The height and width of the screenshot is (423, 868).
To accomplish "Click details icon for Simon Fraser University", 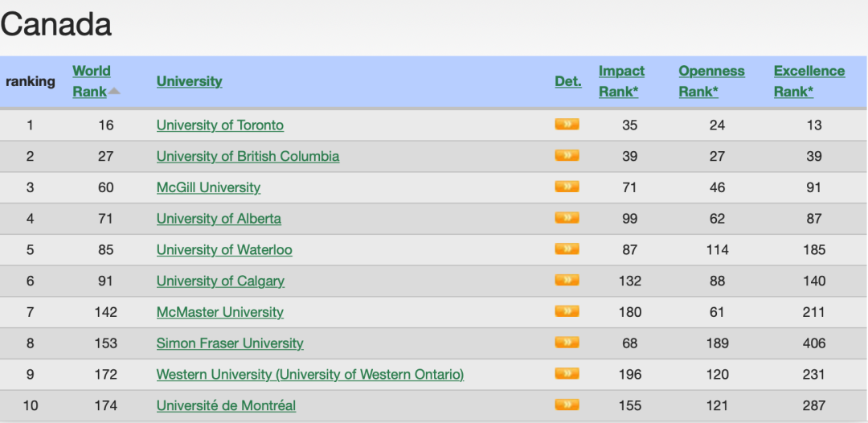I will tap(567, 343).
